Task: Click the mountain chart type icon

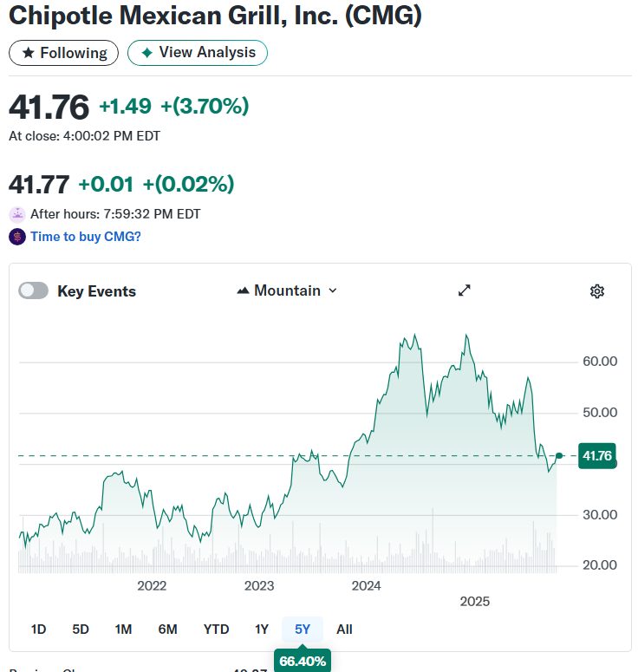Action: [x=243, y=291]
